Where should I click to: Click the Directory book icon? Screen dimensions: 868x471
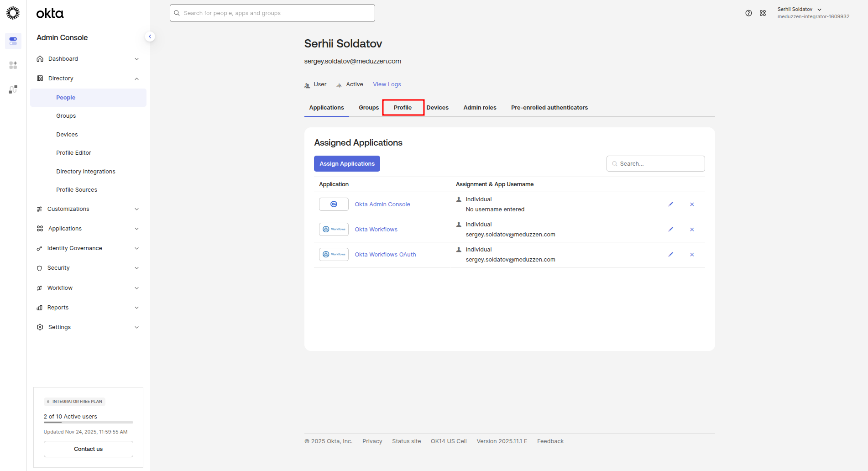click(40, 78)
